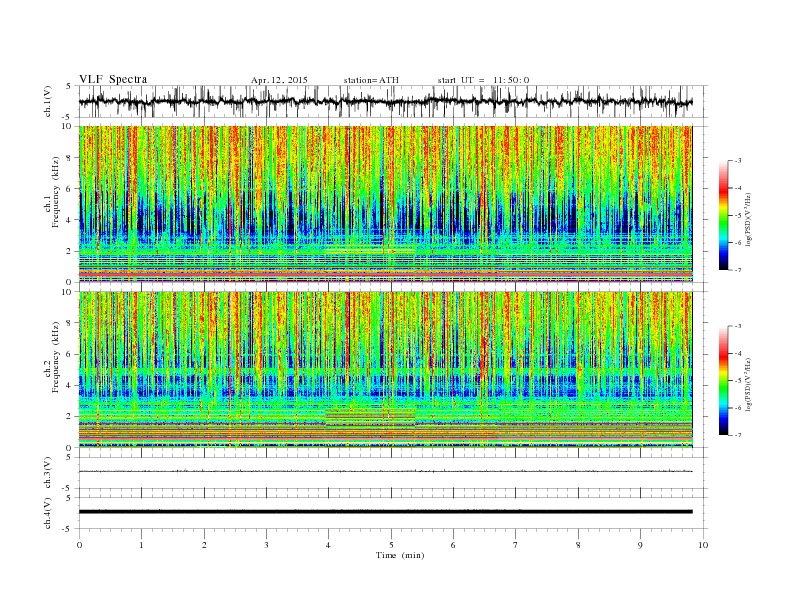792x612 pixels.
Task: Click the "ch.1(V)" waveform axis label
Action: (48, 103)
